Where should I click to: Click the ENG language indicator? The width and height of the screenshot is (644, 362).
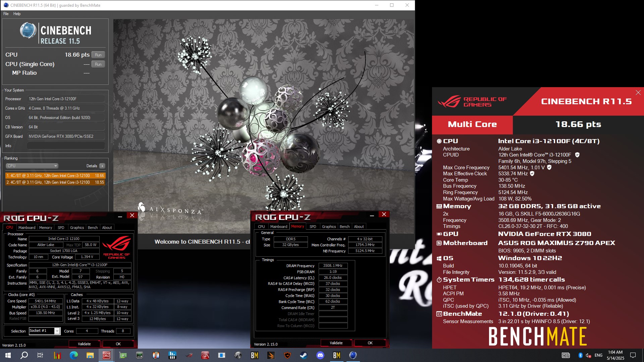pos(598,355)
